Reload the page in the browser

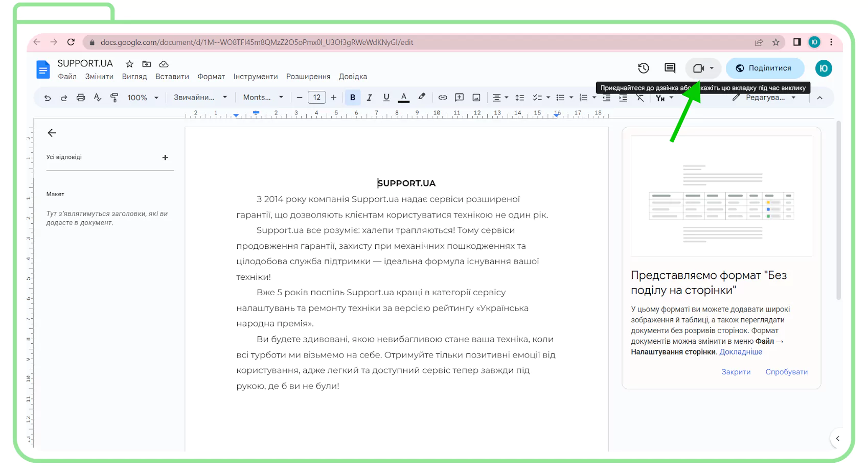pos(71,42)
